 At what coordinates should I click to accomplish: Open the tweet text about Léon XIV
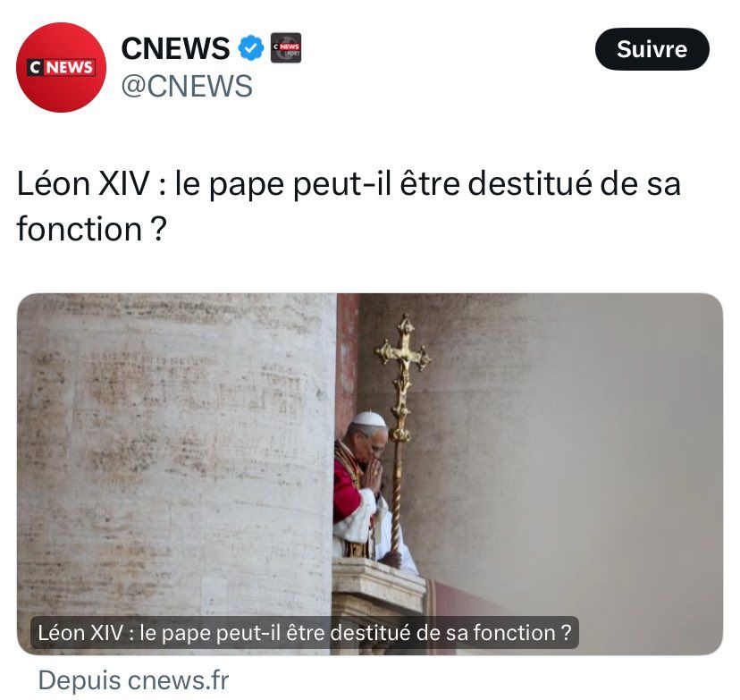(349, 206)
